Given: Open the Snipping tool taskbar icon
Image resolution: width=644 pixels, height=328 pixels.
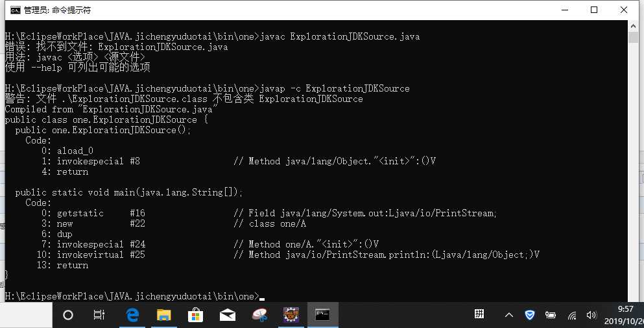Looking at the screenshot, I should (259, 315).
